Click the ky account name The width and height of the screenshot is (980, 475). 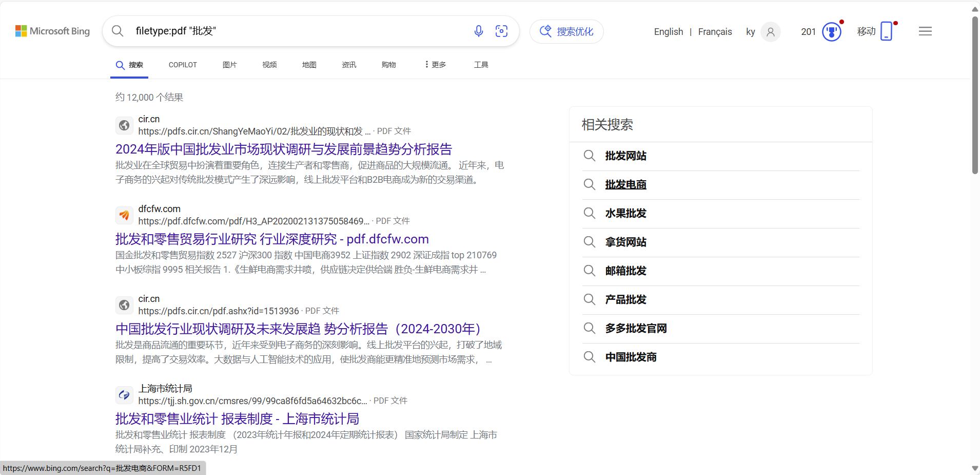click(750, 32)
